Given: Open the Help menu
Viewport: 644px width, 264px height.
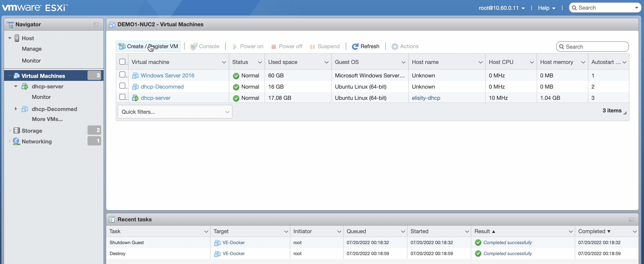Looking at the screenshot, I should point(546,8).
